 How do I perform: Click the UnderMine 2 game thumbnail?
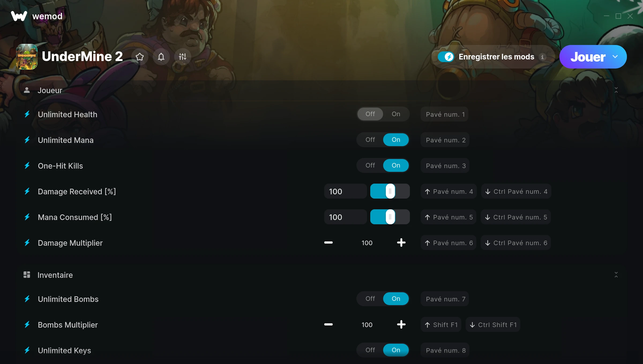pos(27,57)
